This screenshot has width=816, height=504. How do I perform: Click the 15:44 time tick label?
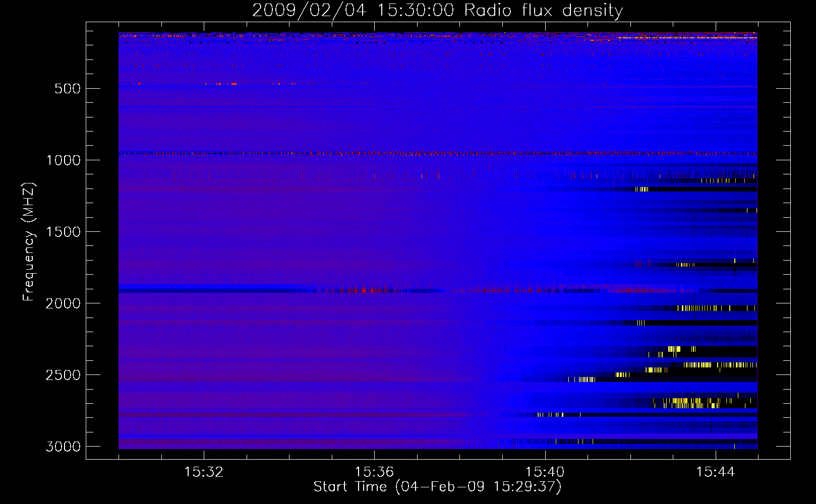click(715, 472)
